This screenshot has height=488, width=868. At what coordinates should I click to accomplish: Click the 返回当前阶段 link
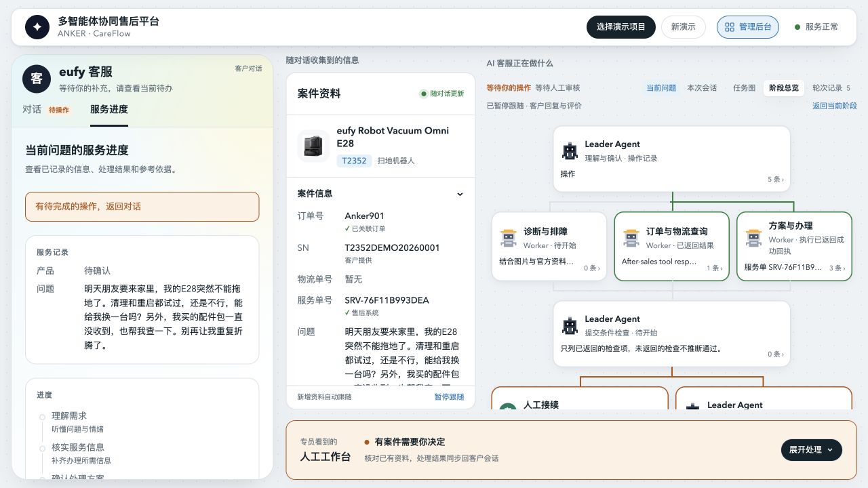835,106
